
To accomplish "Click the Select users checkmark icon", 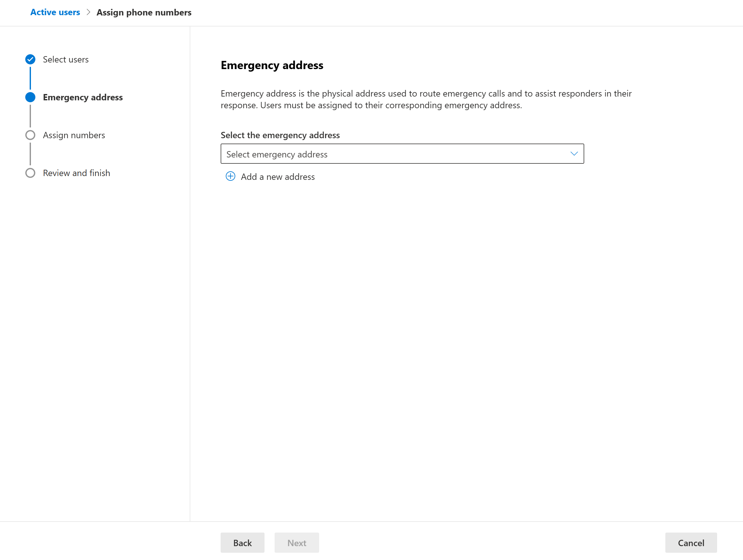I will click(30, 59).
